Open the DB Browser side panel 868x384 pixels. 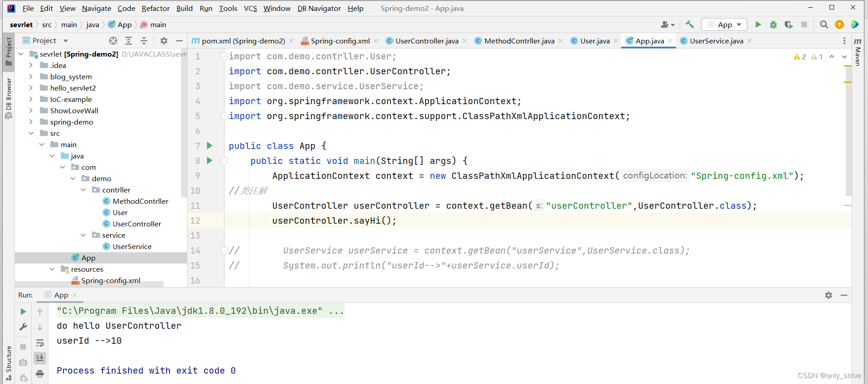pyautogui.click(x=9, y=98)
